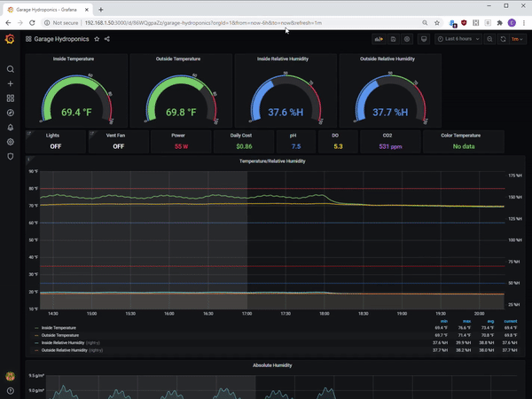This screenshot has height=399, width=532.
Task: Open the Absolute Humidity panel title menu
Action: (x=272, y=365)
